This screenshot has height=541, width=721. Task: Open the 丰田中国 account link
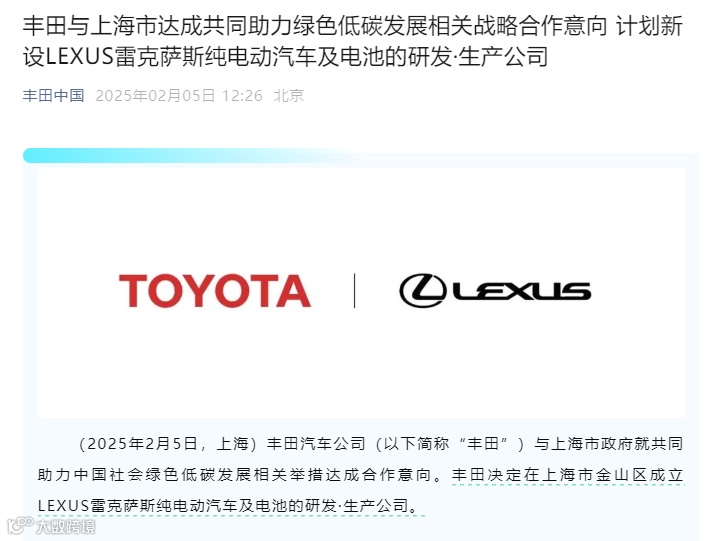53,96
